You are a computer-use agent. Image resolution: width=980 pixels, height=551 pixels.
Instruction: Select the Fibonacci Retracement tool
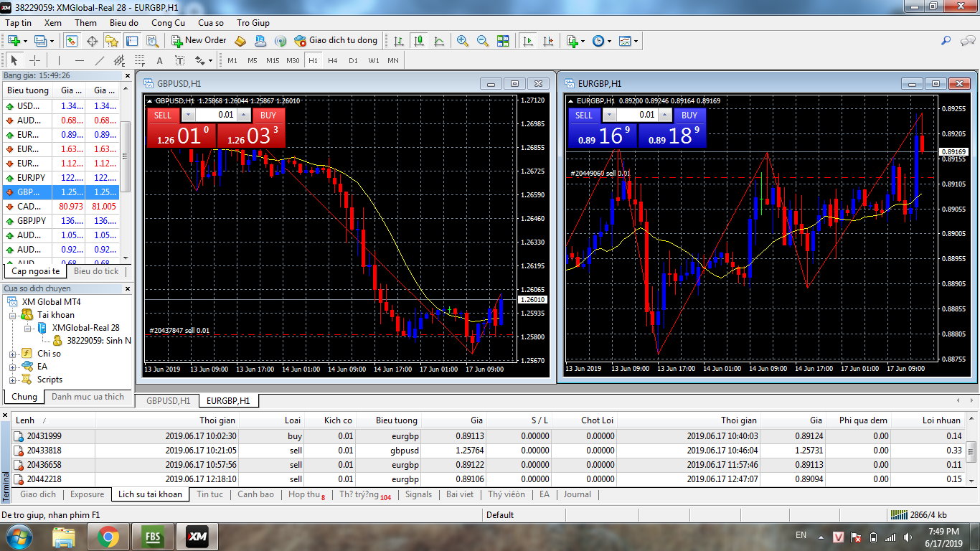coord(140,60)
